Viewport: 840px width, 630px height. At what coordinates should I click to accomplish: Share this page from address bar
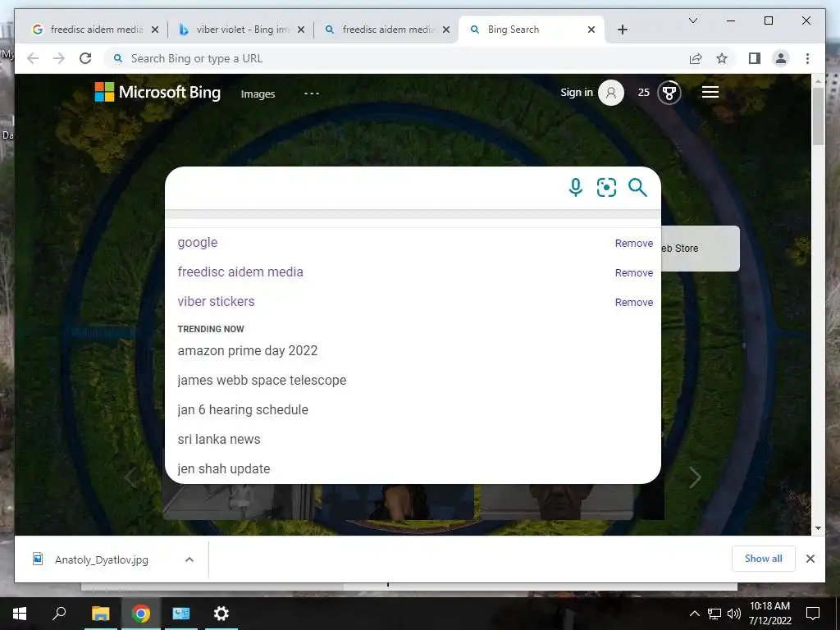coord(696,58)
